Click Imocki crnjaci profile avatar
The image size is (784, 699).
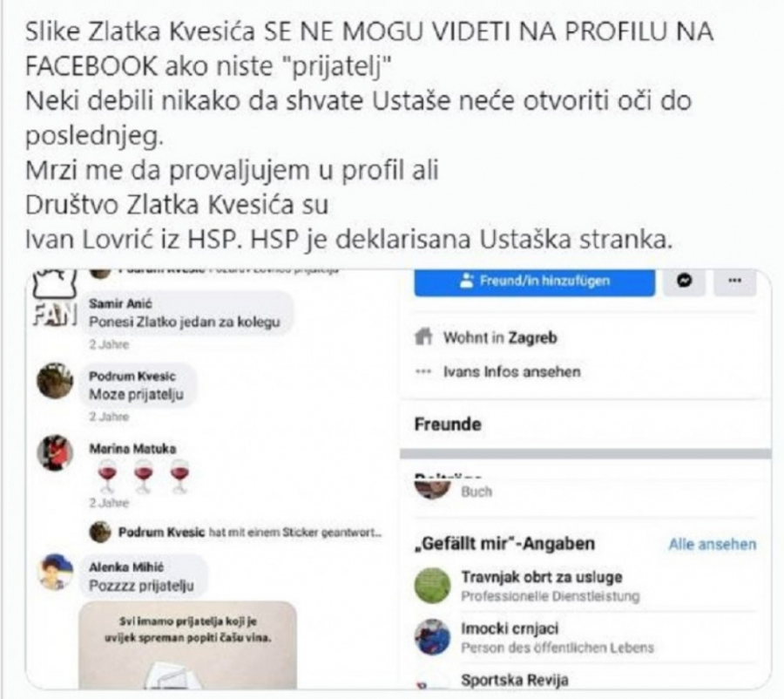(432, 637)
